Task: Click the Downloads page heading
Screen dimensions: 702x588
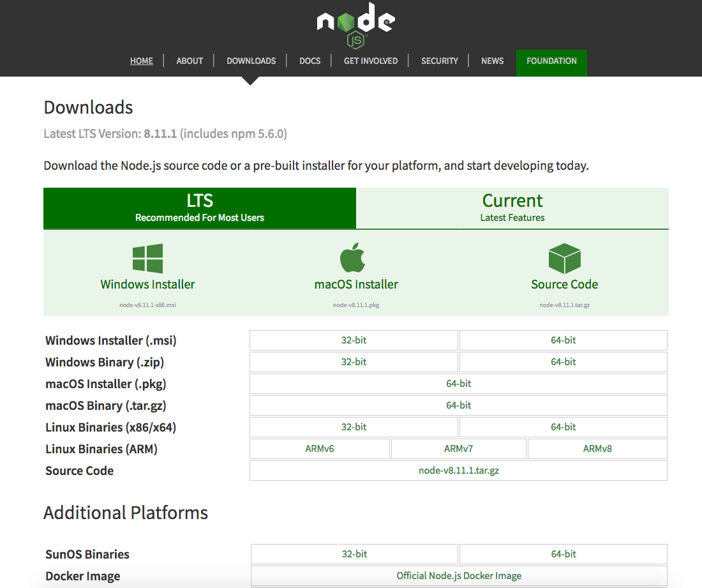Action: coord(88,107)
